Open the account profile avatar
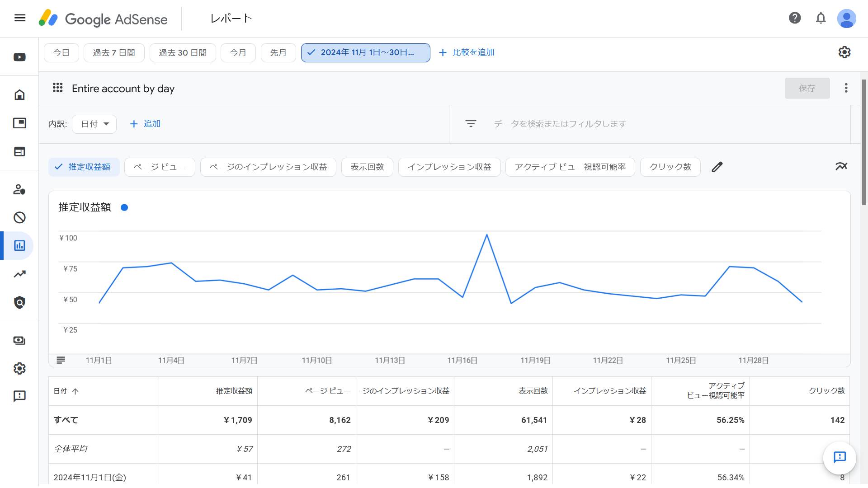868x488 pixels. point(846,19)
